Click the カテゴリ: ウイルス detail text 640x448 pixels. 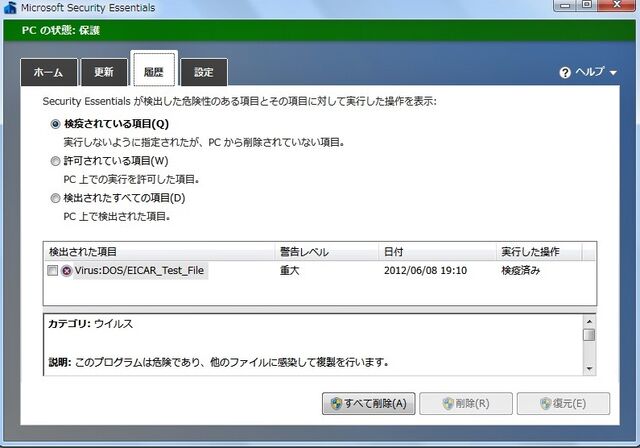point(91,324)
